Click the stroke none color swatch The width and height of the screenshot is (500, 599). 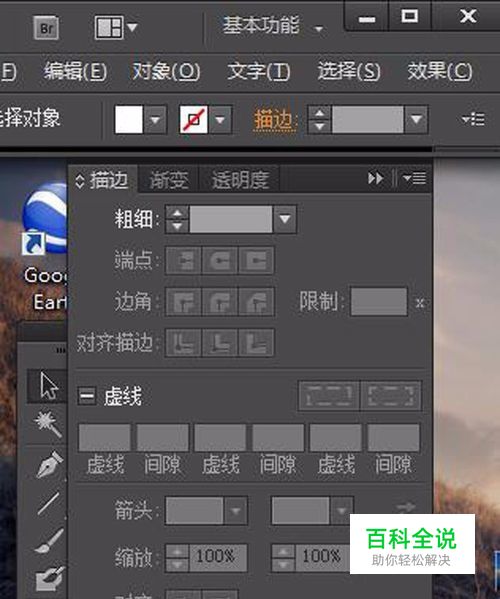click(x=194, y=120)
